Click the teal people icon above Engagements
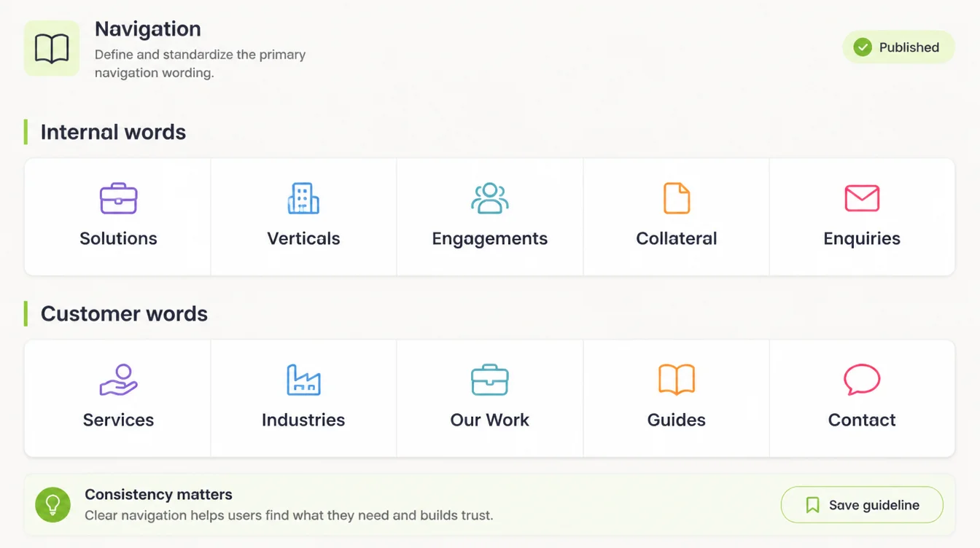Screen dimensions: 980x548 point(490,198)
